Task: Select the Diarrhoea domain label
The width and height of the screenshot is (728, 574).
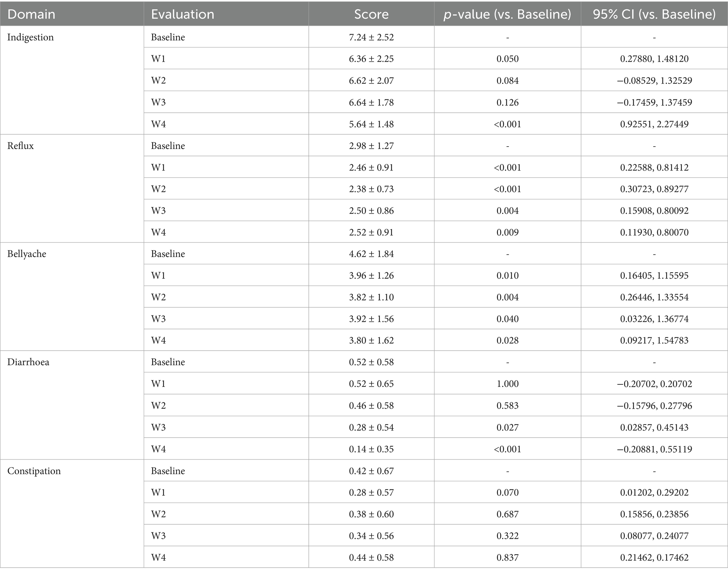Action: click(28, 362)
